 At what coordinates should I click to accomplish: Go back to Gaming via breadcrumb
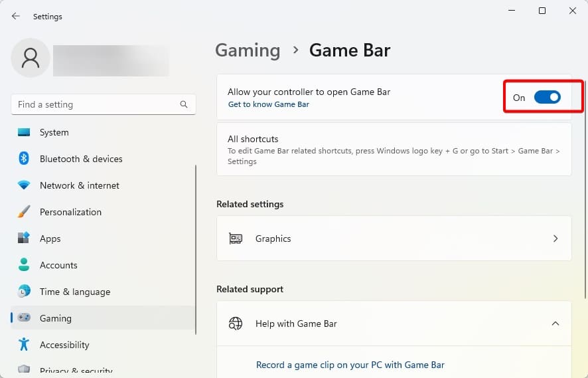[x=248, y=50]
